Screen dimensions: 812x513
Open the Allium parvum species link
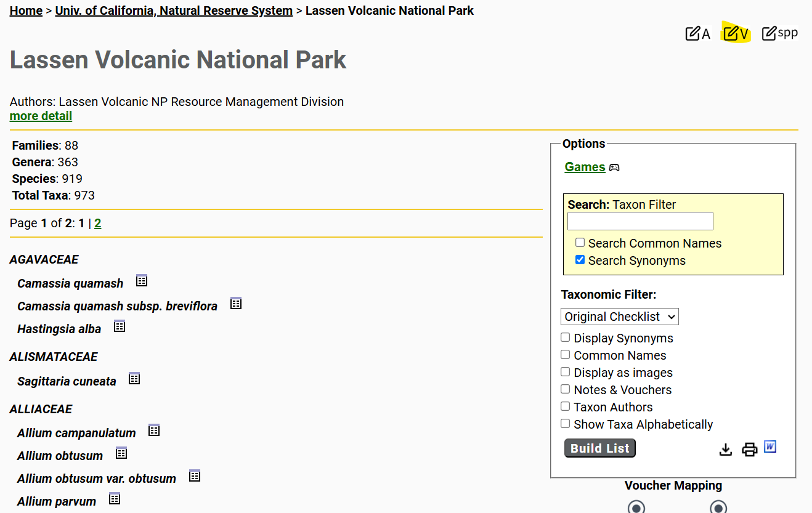[x=57, y=501]
